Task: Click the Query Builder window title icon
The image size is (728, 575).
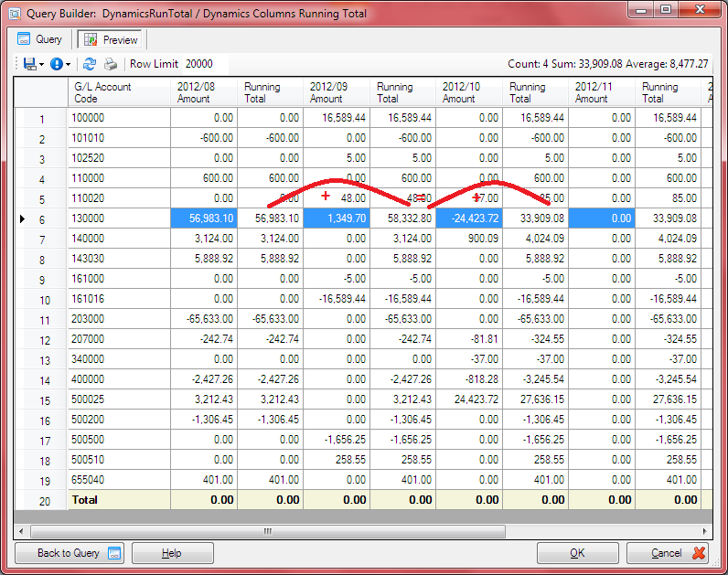Action: [x=15, y=14]
